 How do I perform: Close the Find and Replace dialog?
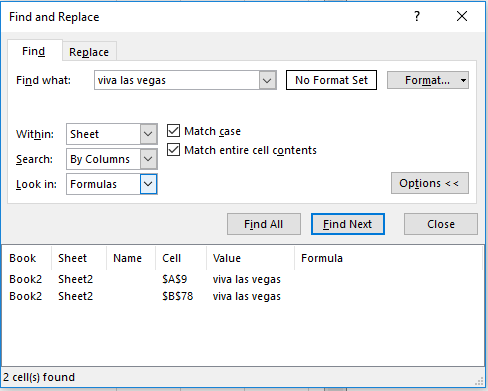pyautogui.click(x=462, y=16)
